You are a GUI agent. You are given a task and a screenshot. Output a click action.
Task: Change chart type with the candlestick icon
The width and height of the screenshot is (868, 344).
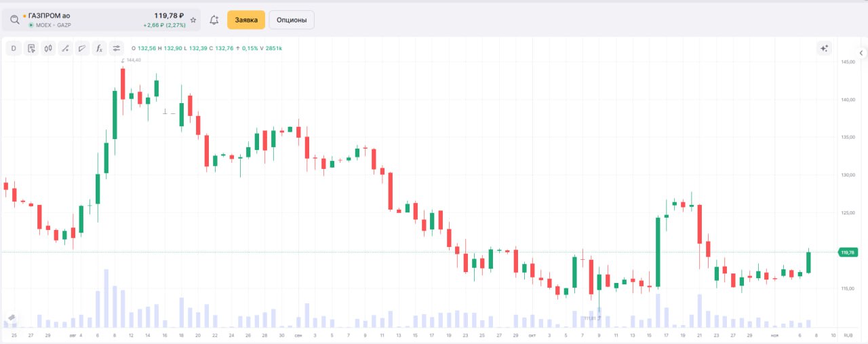pos(48,48)
